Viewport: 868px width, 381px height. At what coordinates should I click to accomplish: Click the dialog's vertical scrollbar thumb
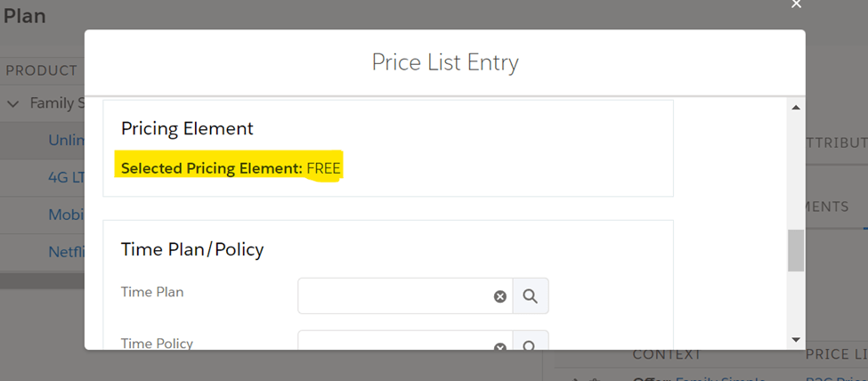(795, 250)
